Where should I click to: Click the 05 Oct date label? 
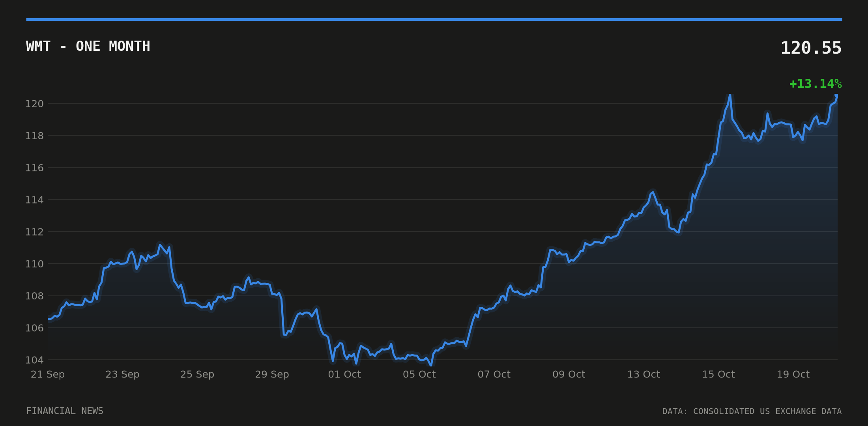pyautogui.click(x=419, y=374)
